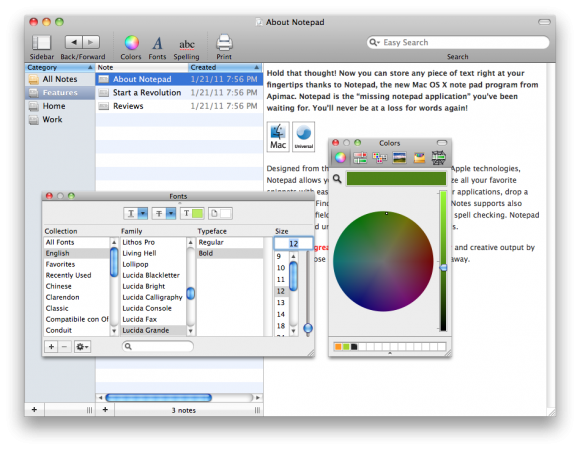Pick the orange saved swatch
The height and width of the screenshot is (450, 580).
pos(338,347)
